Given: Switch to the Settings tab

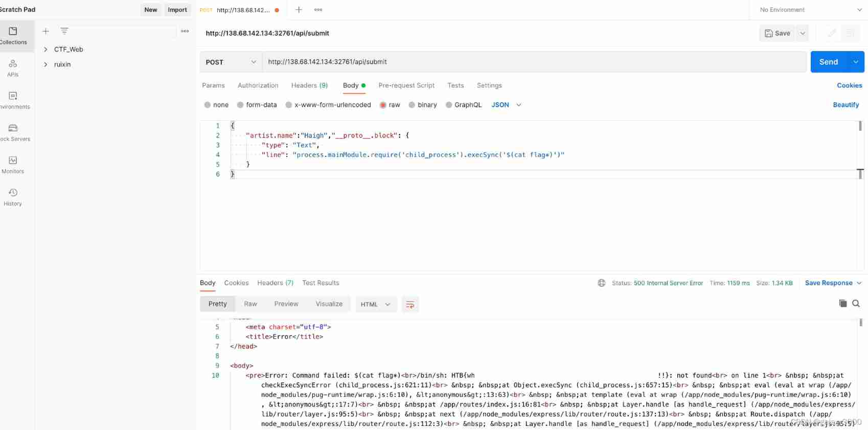Looking at the screenshot, I should click(489, 85).
